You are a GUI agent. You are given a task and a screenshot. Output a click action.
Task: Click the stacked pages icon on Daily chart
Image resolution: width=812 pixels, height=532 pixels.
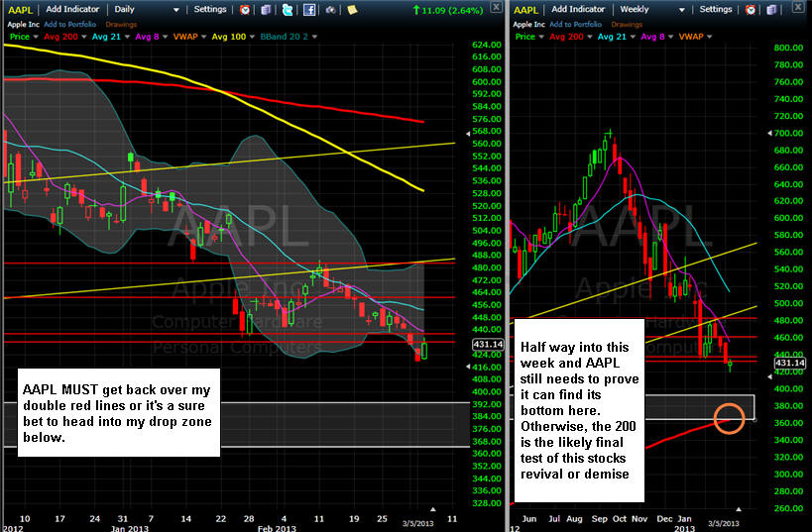pyautogui.click(x=265, y=9)
